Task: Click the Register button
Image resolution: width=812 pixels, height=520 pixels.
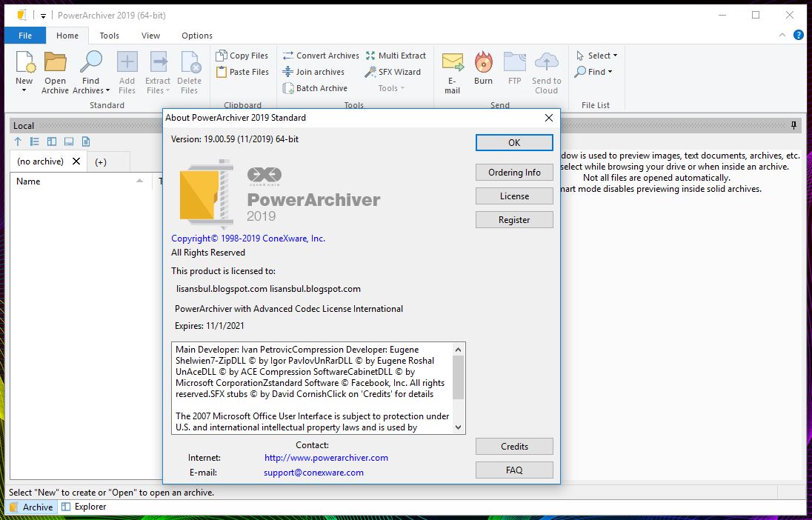Action: tap(514, 219)
